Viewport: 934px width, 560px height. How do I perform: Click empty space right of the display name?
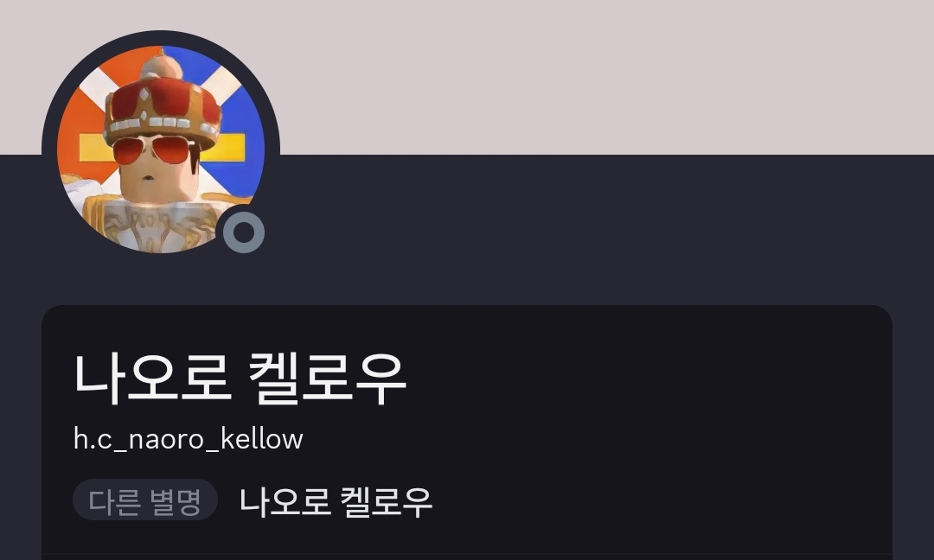click(x=649, y=379)
